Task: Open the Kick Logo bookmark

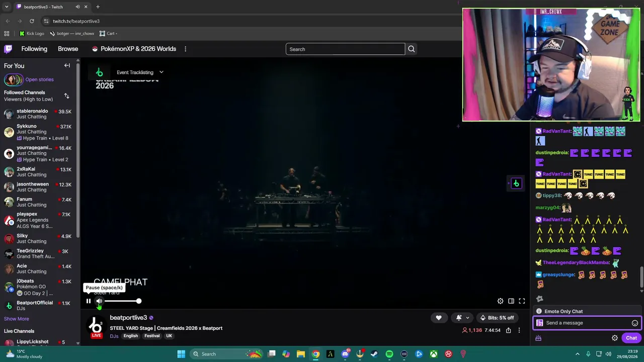Action: pos(32,34)
